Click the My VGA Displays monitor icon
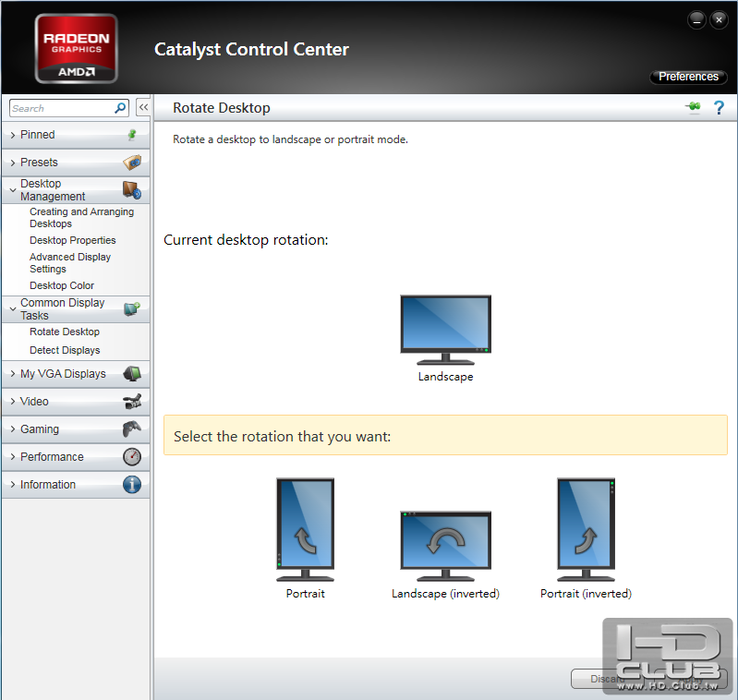The image size is (738, 700). click(132, 374)
